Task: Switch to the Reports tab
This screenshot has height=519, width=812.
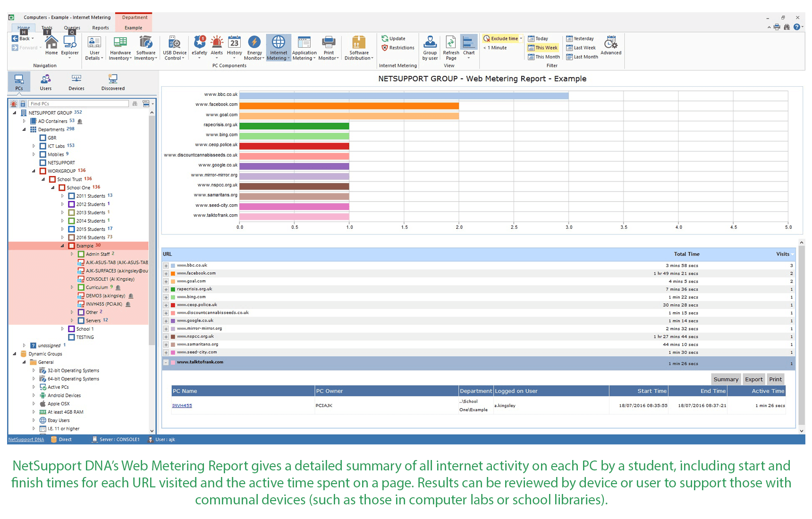Action: (100, 28)
